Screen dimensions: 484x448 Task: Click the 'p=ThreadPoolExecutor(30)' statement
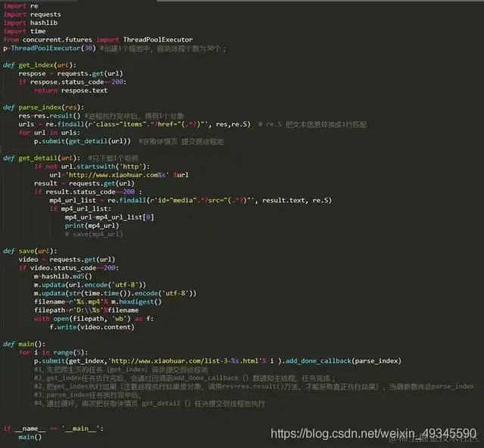(49, 48)
